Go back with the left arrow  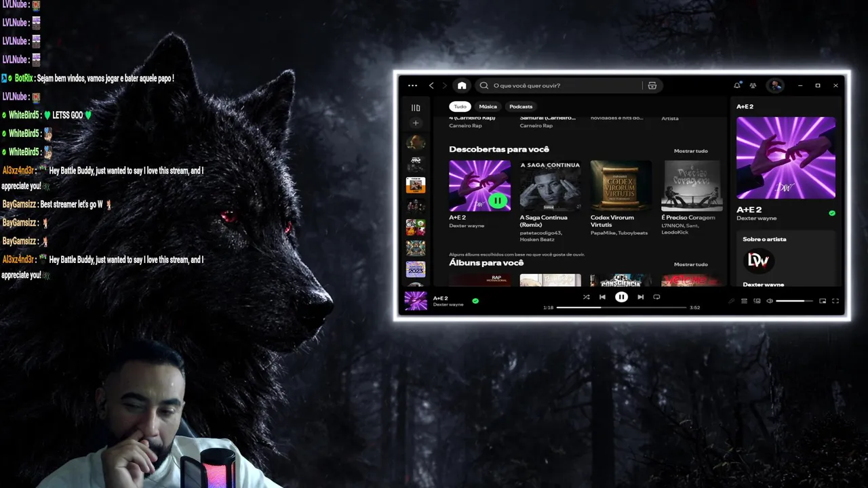click(x=431, y=85)
